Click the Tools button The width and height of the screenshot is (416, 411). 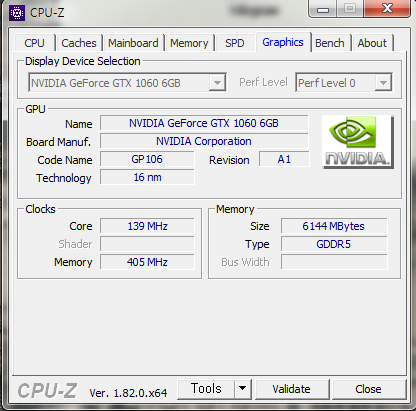click(x=206, y=389)
